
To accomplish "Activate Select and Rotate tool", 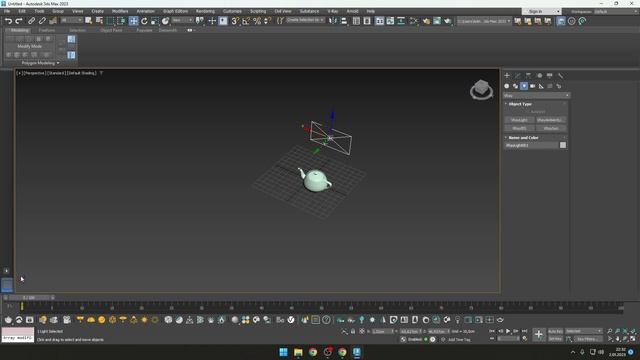I will click(x=144, y=21).
